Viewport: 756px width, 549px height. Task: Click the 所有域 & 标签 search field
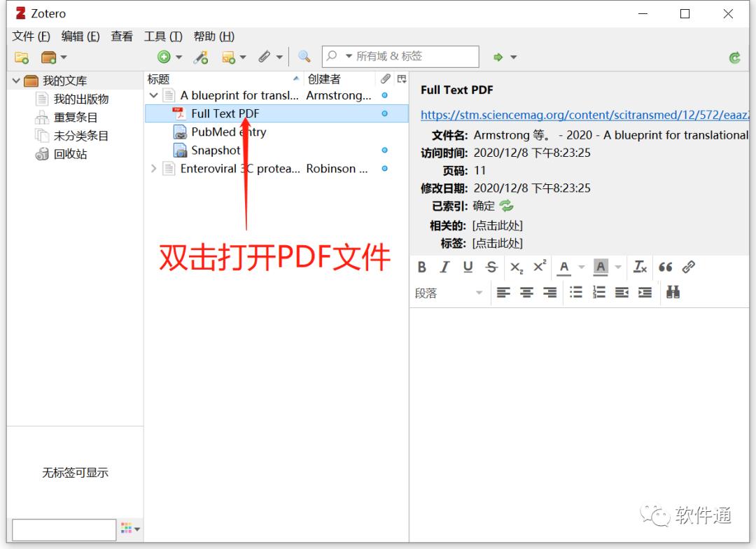400,57
